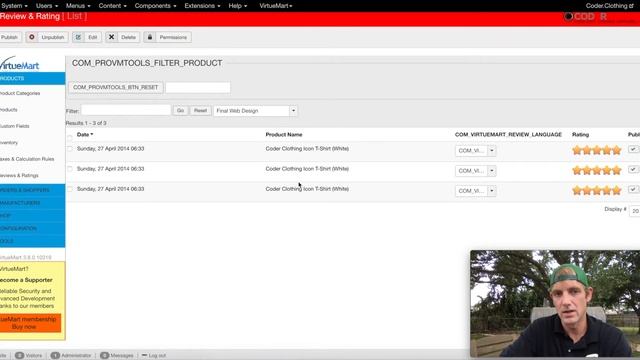Click the COM_PROVMTOOLS_BTN_RESET button

pyautogui.click(x=116, y=87)
